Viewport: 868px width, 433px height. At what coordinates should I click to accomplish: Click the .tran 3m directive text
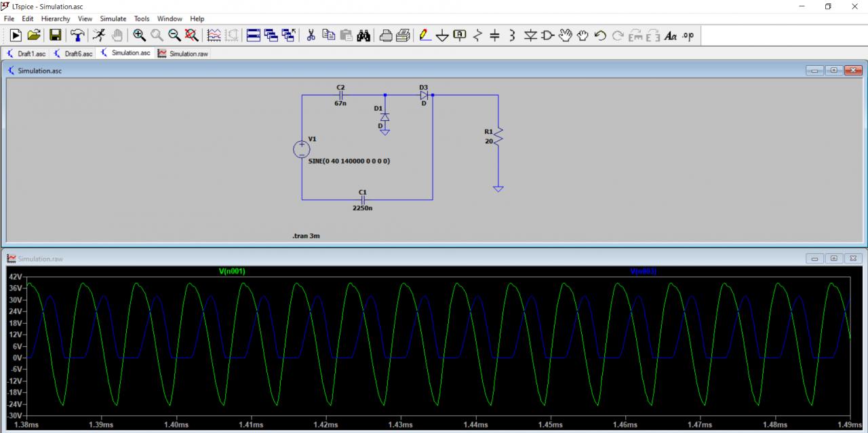point(306,236)
